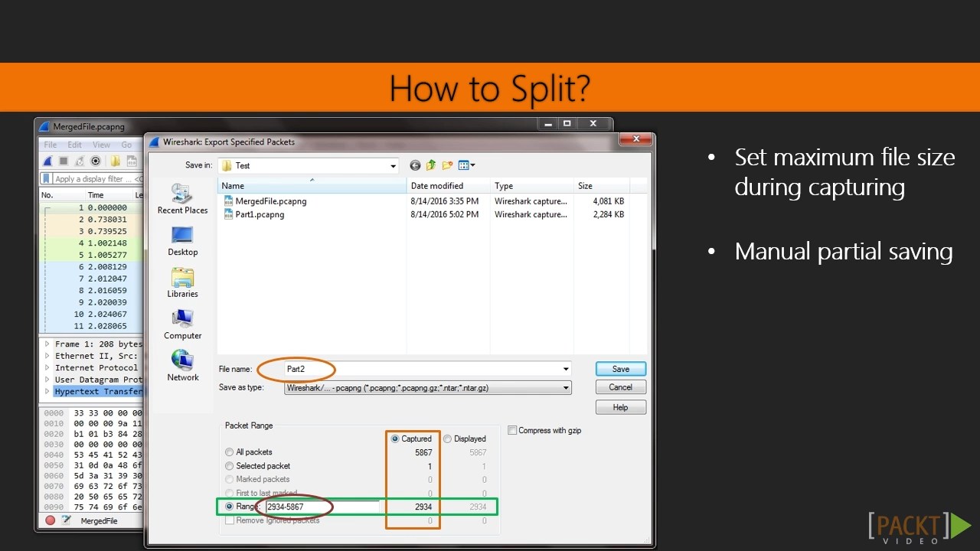Open the Go menu in Wireshark
This screenshot has height=551, width=980.
[126, 145]
